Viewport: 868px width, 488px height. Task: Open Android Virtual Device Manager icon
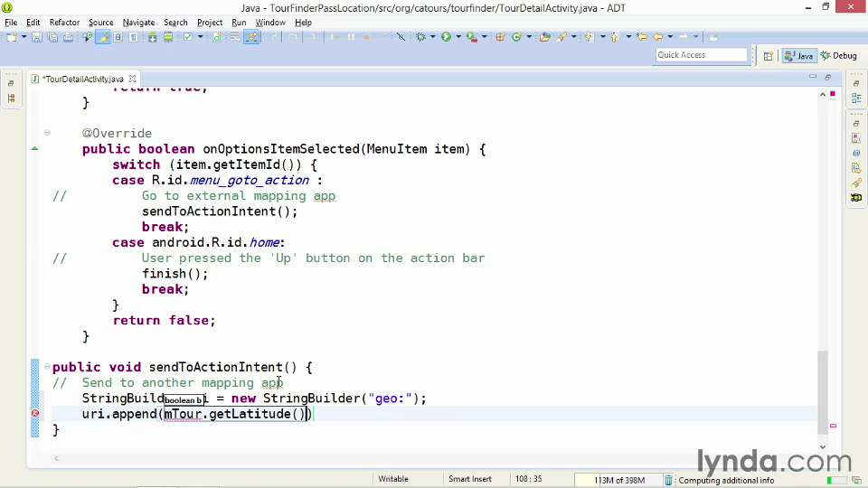tap(168, 37)
